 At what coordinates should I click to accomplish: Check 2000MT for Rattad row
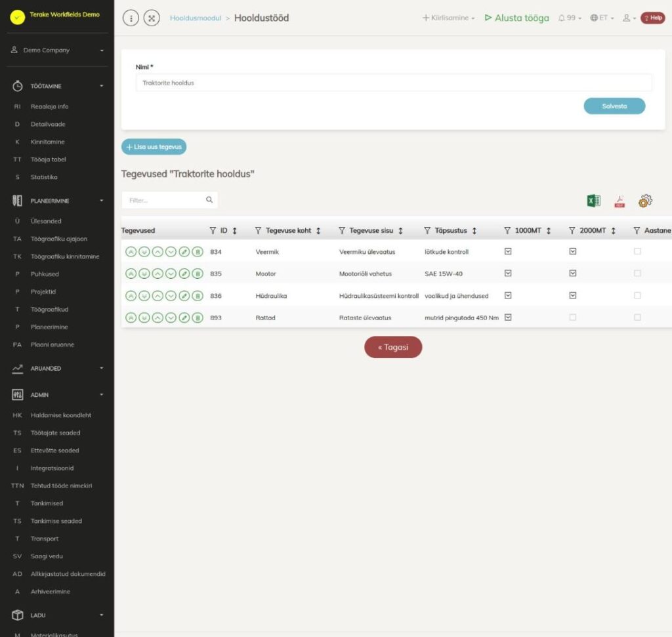pos(572,318)
